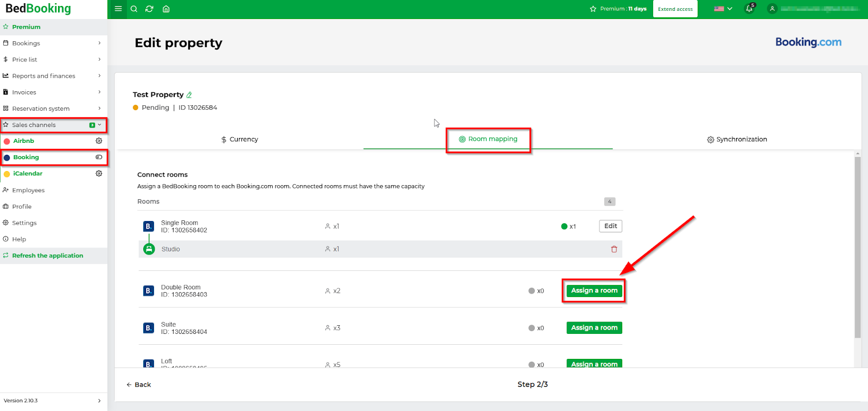Open the hamburger menu in top bar
This screenshot has height=411, width=868.
tap(118, 9)
